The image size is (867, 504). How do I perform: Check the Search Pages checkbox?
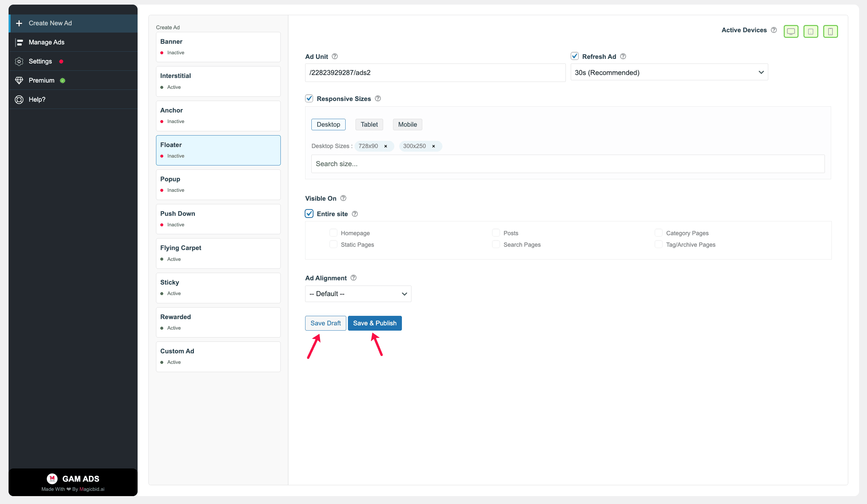[496, 244]
